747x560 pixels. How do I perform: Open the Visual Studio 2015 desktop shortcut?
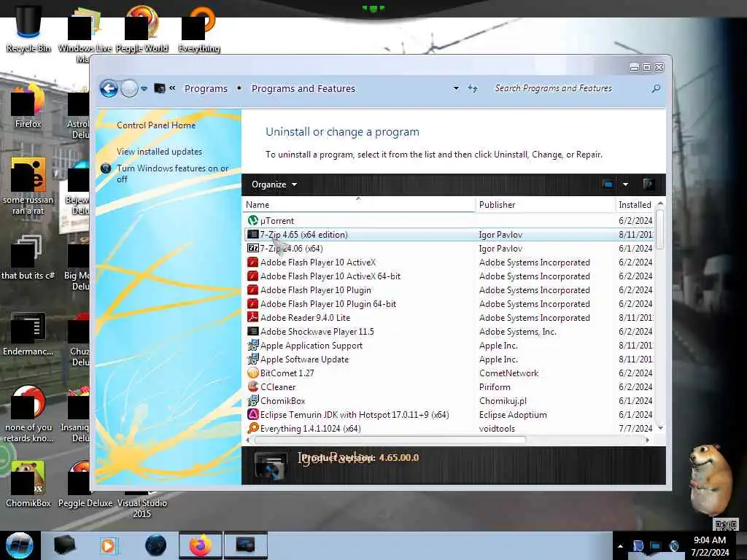tap(142, 503)
